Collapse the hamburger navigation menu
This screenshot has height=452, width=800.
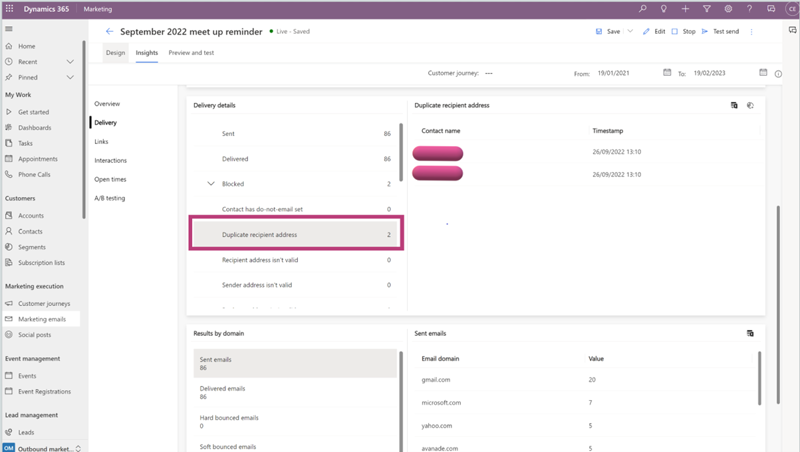coord(9,29)
